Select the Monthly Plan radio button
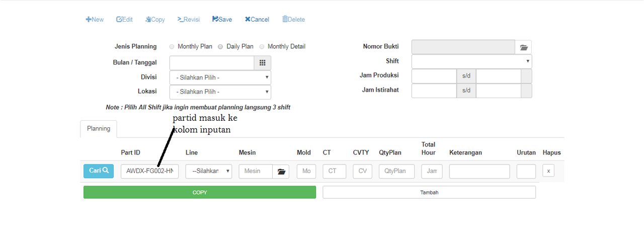The image size is (644, 240). click(x=172, y=47)
